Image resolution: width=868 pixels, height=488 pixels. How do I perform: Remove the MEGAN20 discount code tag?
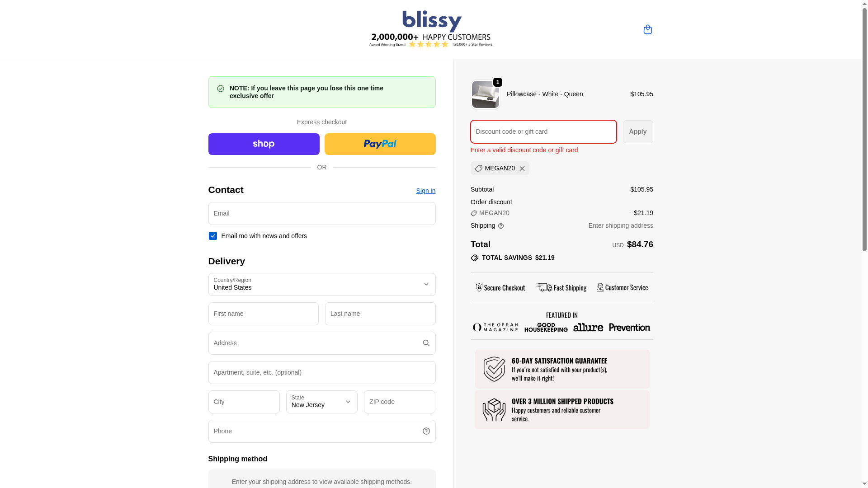(x=522, y=169)
